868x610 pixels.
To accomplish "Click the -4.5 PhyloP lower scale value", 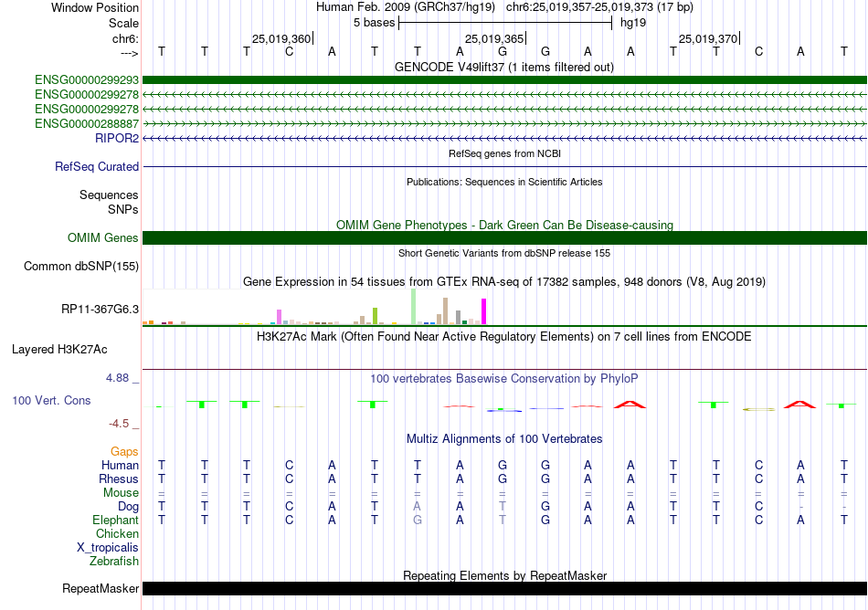I will click(119, 424).
